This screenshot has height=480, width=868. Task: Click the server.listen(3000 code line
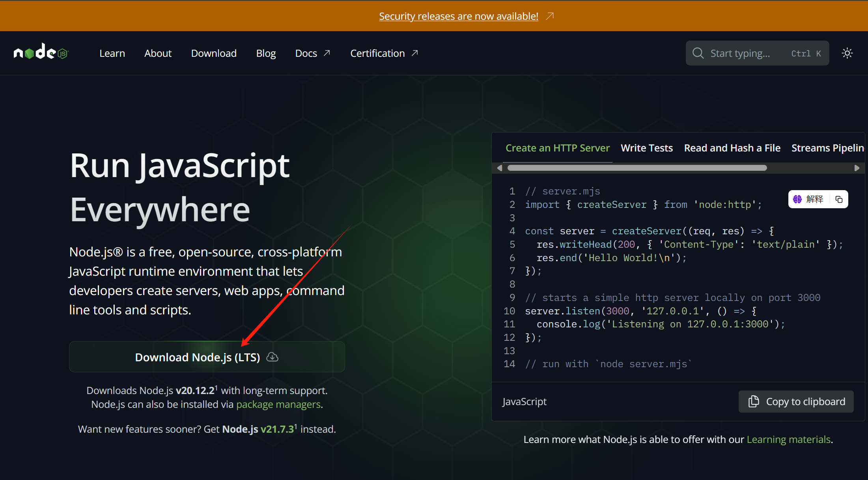tap(641, 311)
